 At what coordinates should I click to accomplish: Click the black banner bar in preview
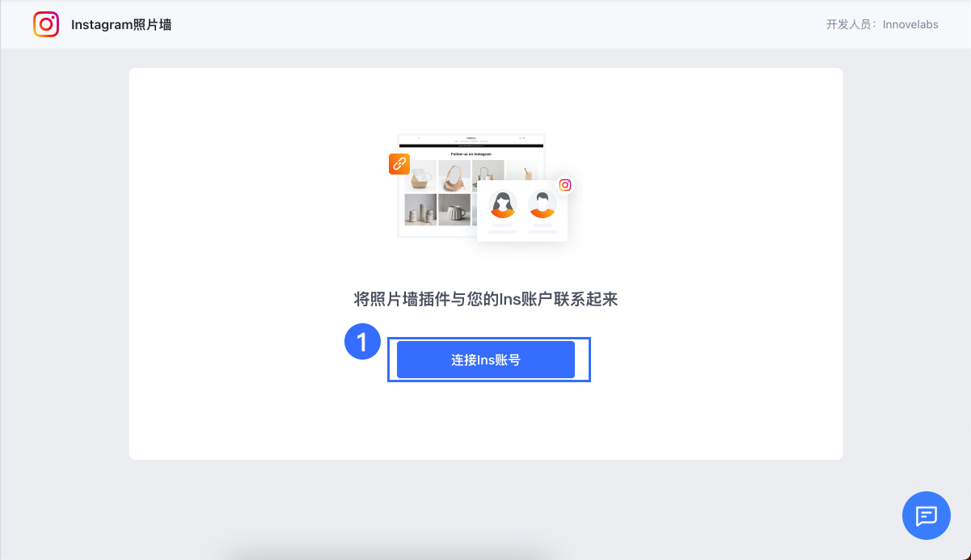coord(471,145)
